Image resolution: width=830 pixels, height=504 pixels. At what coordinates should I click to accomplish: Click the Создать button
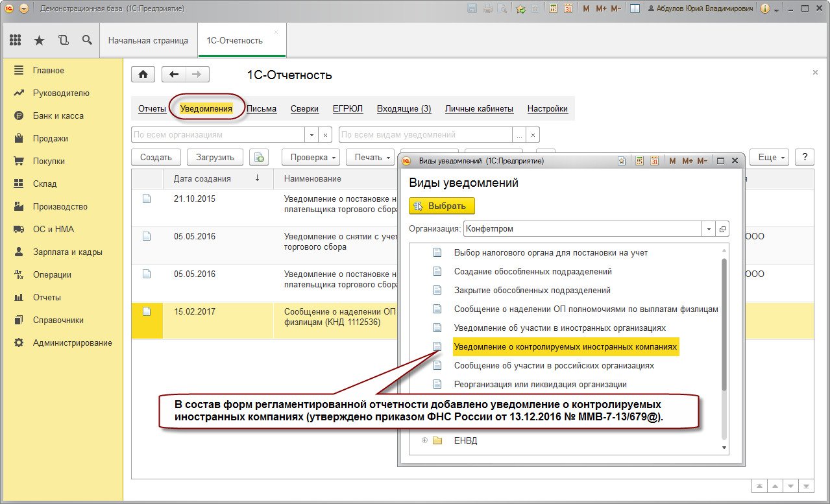coord(156,157)
